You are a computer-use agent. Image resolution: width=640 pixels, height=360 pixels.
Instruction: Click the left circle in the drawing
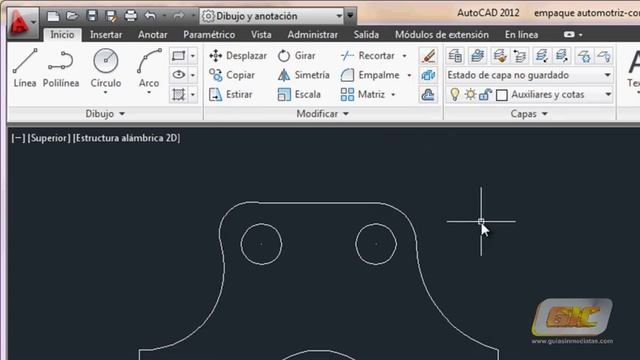click(261, 244)
